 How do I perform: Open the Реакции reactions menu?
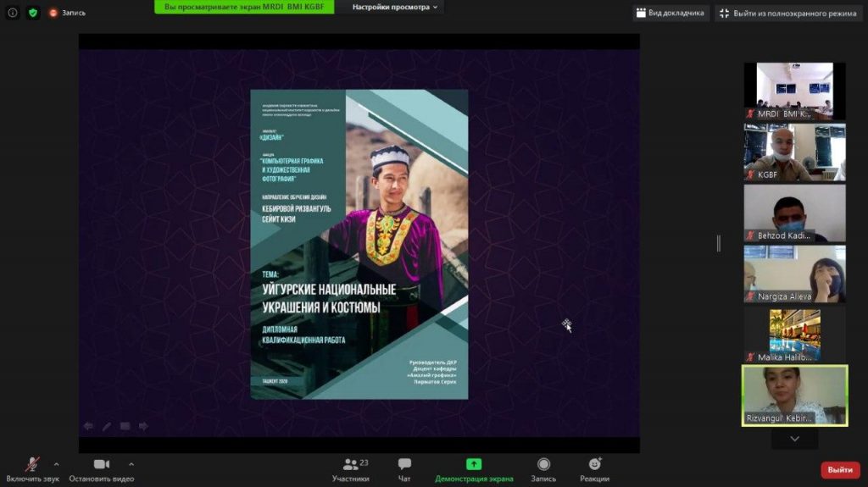tap(595, 470)
